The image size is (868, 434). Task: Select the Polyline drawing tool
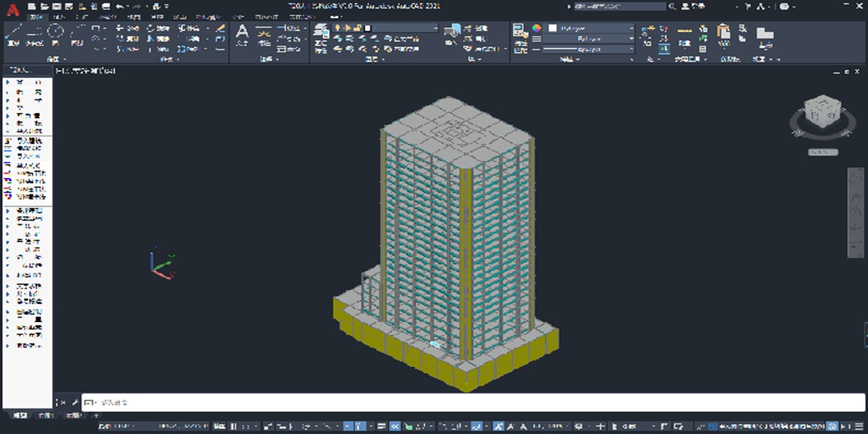pos(34,35)
